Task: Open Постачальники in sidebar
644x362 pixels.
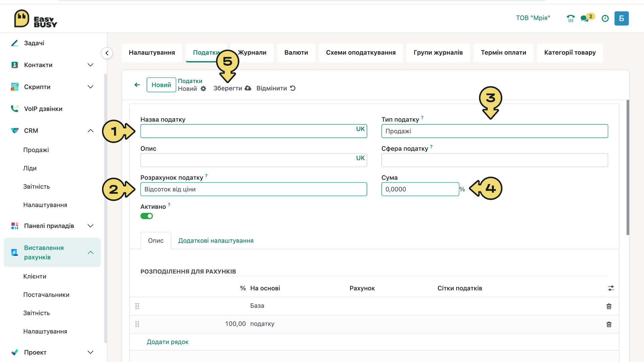Action: click(46, 295)
